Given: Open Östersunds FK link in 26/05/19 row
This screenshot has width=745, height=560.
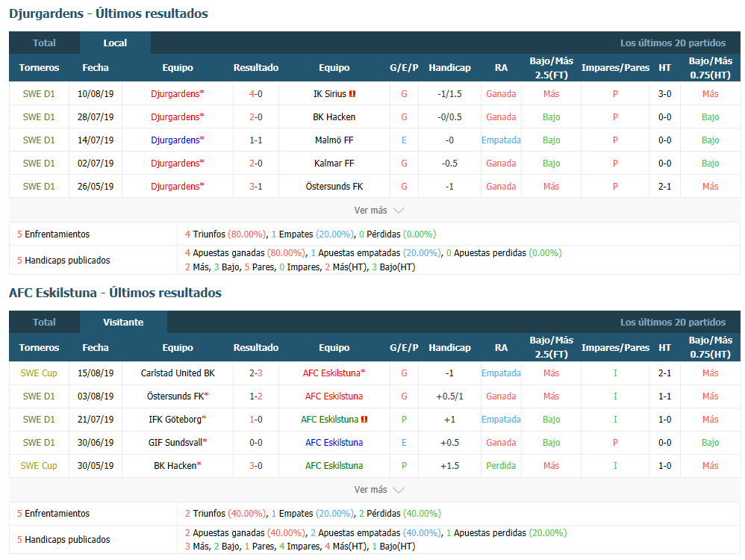Looking at the screenshot, I should point(334,187).
